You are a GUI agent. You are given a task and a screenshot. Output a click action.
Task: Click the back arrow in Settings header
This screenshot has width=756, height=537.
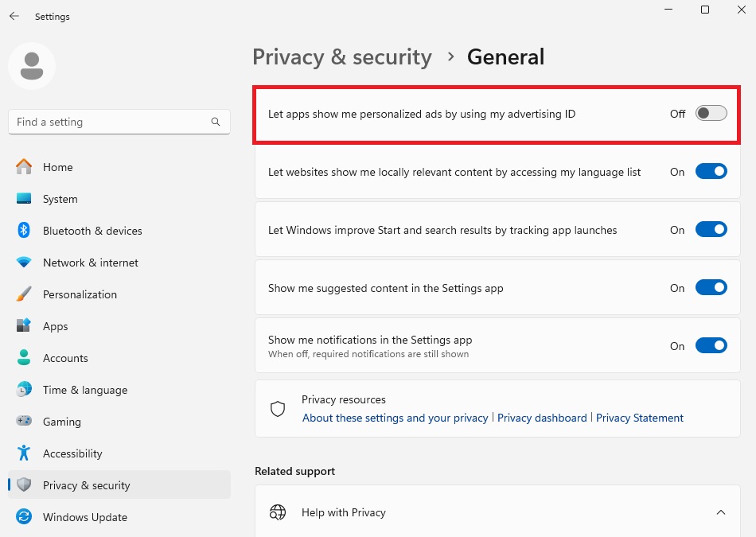[x=14, y=16]
